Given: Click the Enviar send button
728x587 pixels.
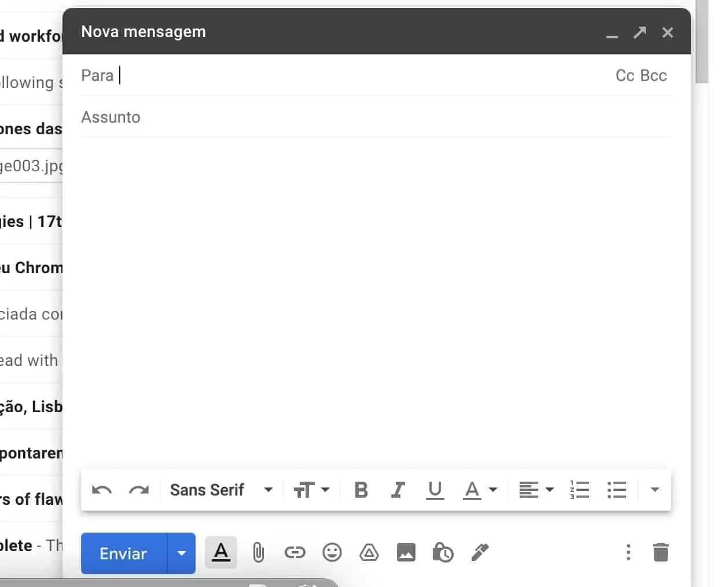Looking at the screenshot, I should tap(124, 553).
